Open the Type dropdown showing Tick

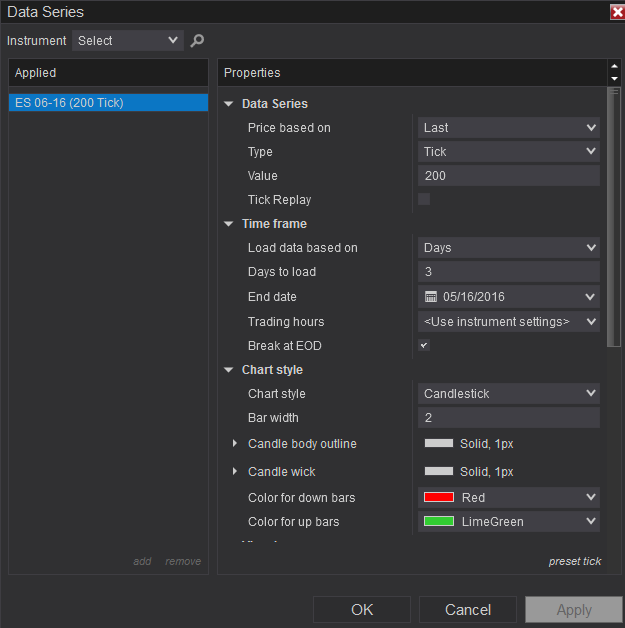pyautogui.click(x=508, y=152)
